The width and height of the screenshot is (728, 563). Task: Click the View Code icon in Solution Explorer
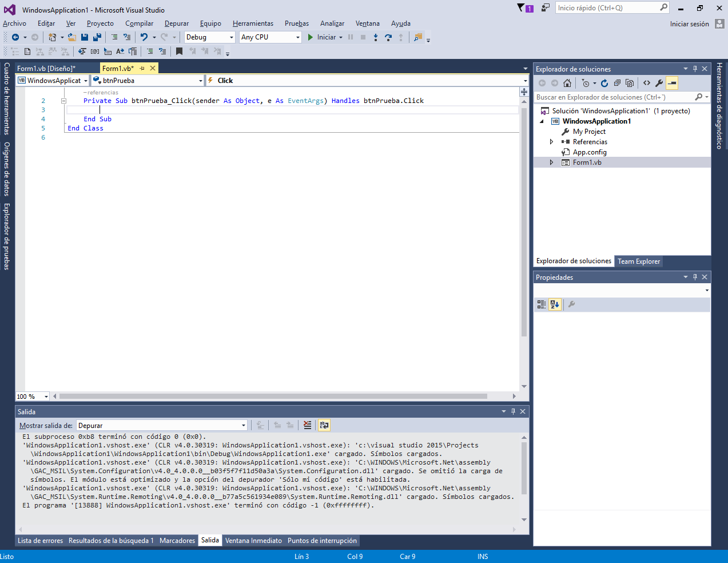tap(647, 83)
